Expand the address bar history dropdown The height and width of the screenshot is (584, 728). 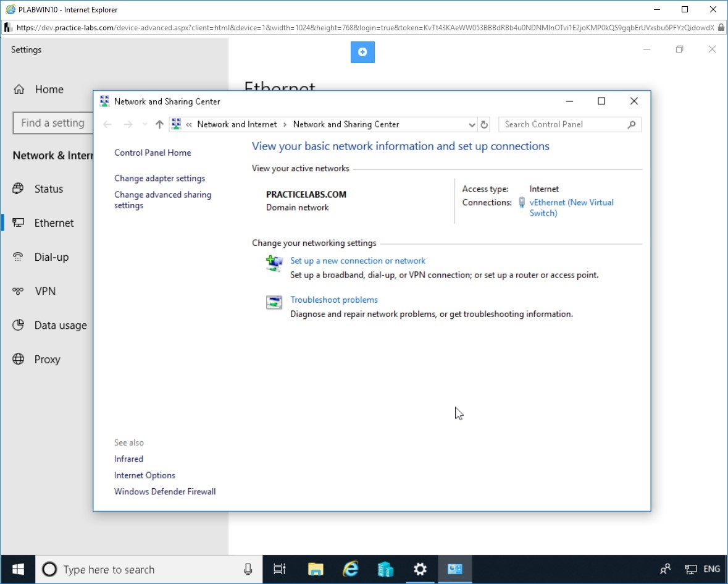(472, 124)
